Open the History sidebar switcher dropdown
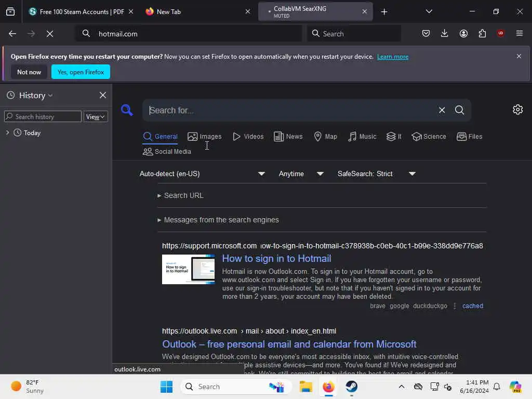532x399 pixels. [x=36, y=96]
